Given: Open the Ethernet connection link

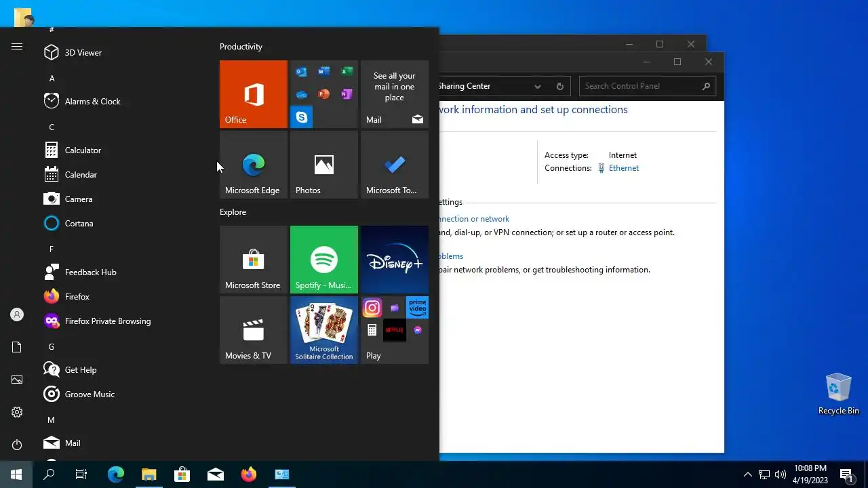Looking at the screenshot, I should [624, 168].
